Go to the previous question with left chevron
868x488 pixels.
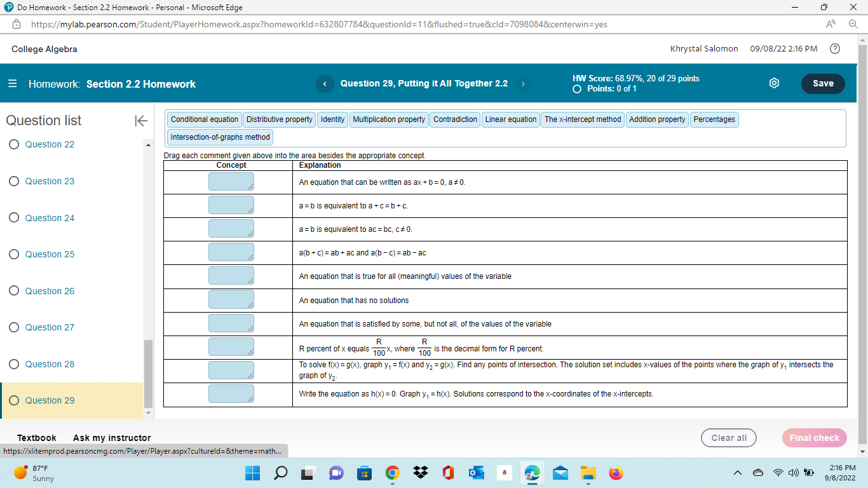coord(325,83)
